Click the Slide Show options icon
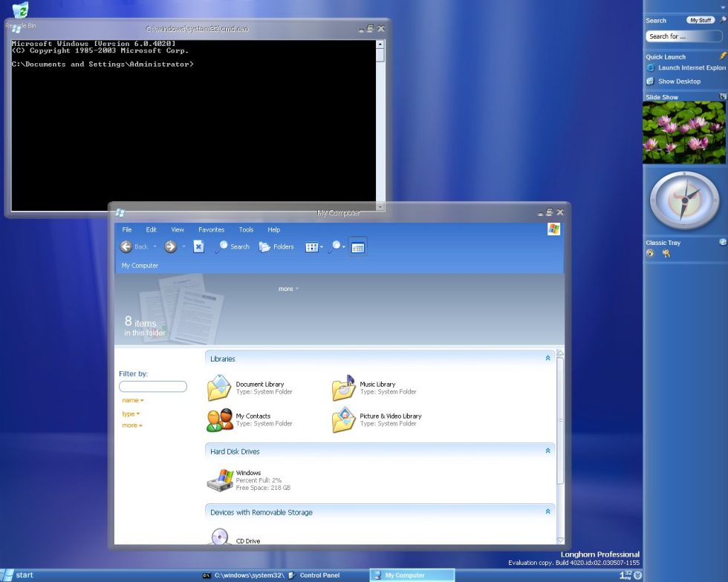Image resolution: width=728 pixels, height=582 pixels. (723, 96)
